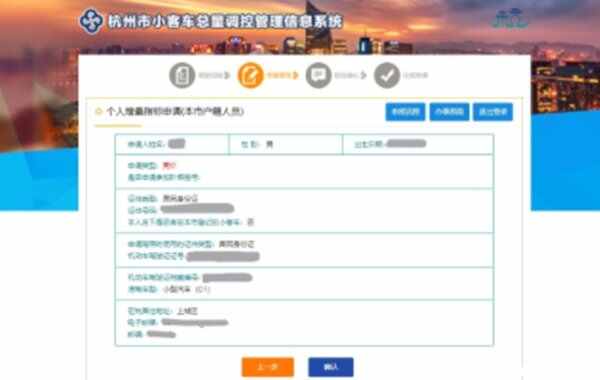The height and width of the screenshot is (380, 600).
Task: Click the red application type value
Action: pyautogui.click(x=169, y=165)
